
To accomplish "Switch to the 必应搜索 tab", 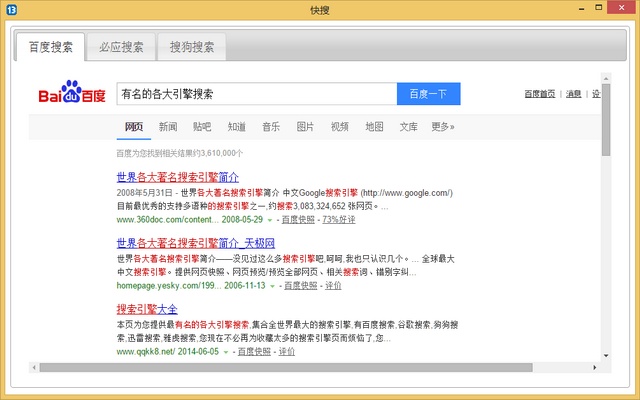I will [121, 47].
